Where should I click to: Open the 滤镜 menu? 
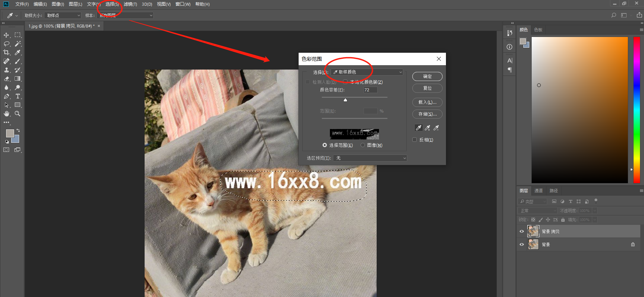(x=130, y=4)
